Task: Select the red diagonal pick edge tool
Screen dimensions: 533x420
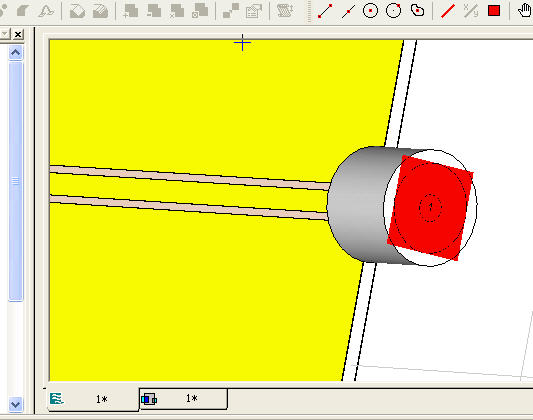Action: tap(448, 11)
